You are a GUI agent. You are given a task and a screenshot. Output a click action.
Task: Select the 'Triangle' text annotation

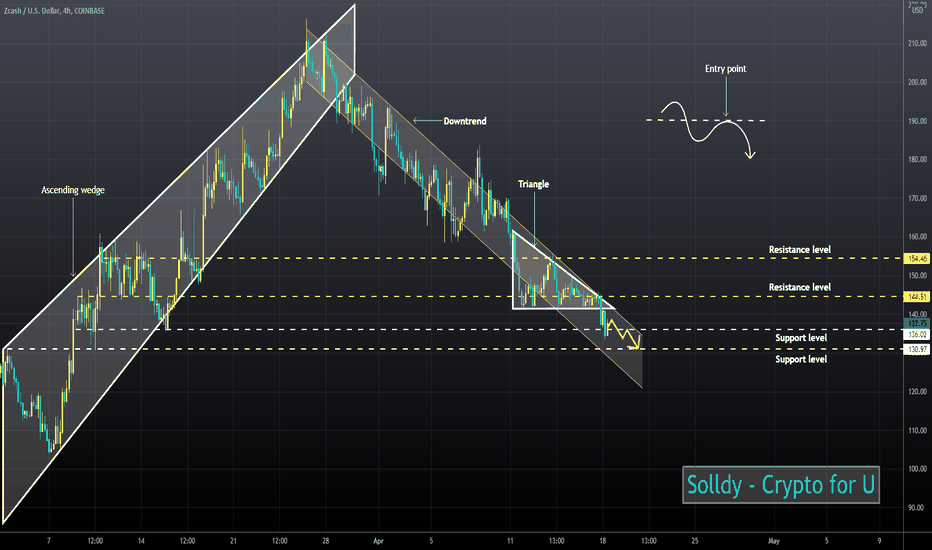point(533,184)
